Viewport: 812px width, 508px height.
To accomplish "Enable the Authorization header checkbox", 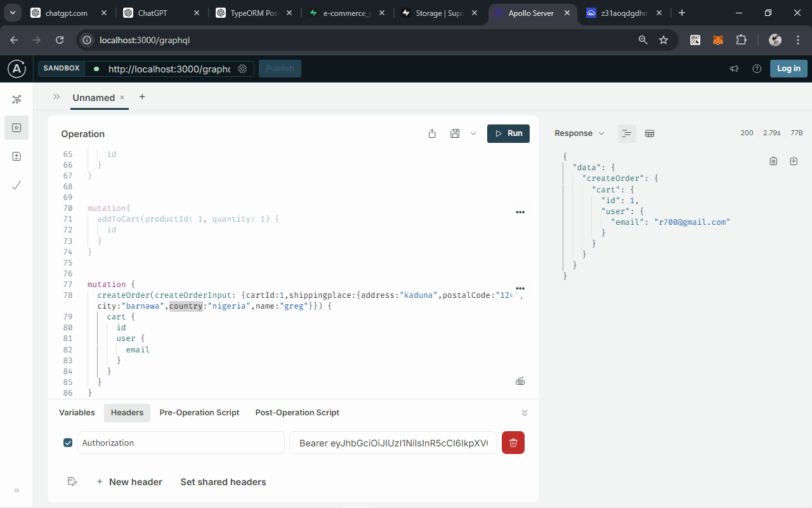I will pos(68,443).
